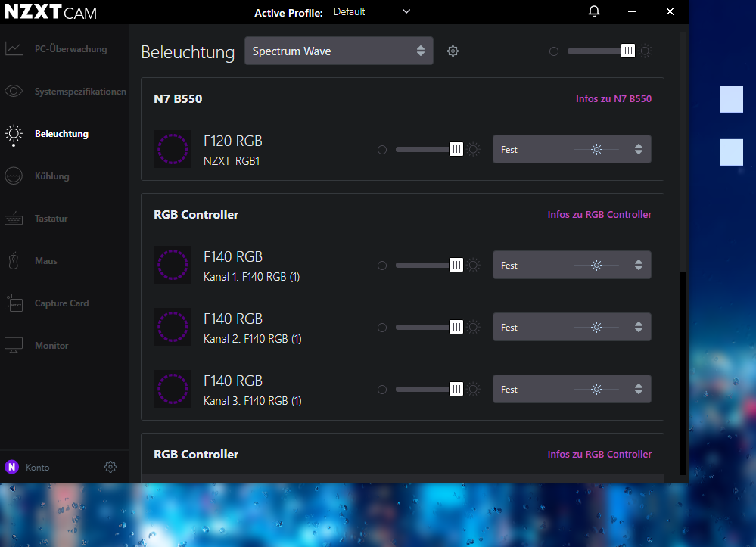Viewport: 756px width, 547px height.
Task: Open bottom Infos zu RGB Controller link
Action: (599, 454)
